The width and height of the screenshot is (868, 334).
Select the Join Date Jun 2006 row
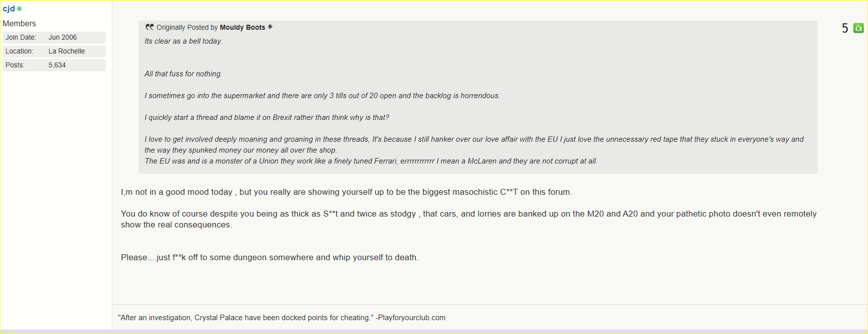coord(54,37)
